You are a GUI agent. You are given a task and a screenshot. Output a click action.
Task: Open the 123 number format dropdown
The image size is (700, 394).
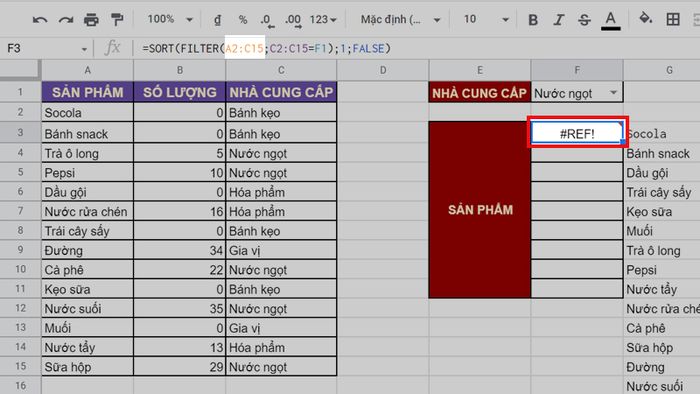(323, 20)
